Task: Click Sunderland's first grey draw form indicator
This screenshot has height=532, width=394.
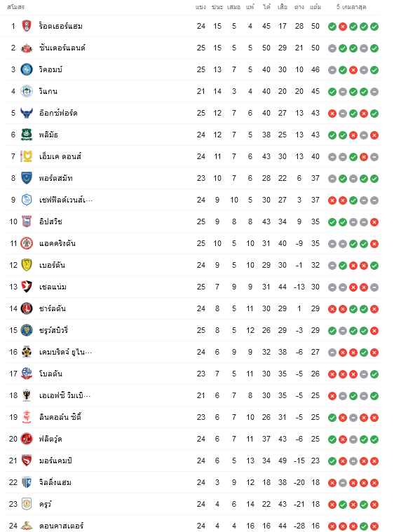Action: pos(332,48)
